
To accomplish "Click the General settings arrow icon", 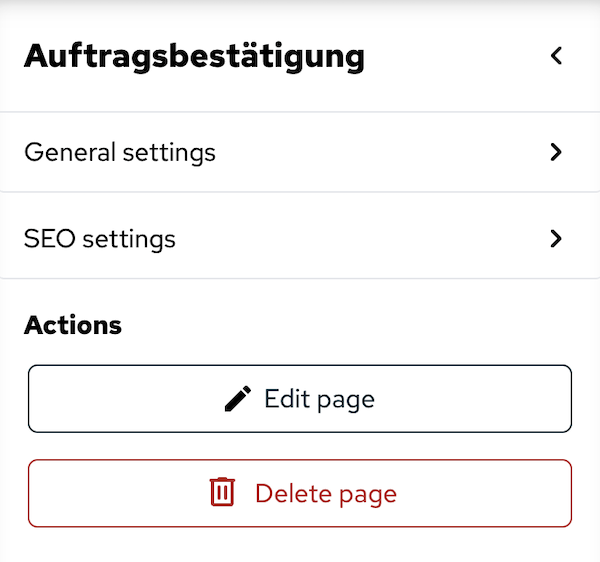I will pyautogui.click(x=557, y=153).
